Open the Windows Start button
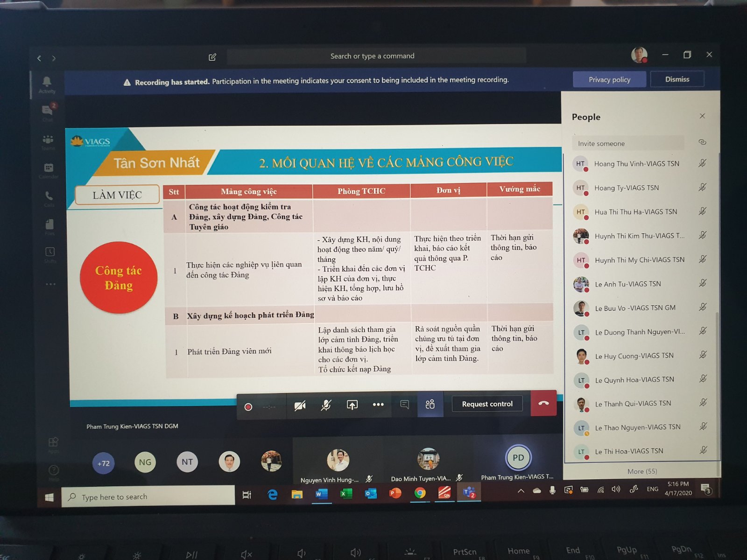Screen dimensions: 747x560 [49, 497]
